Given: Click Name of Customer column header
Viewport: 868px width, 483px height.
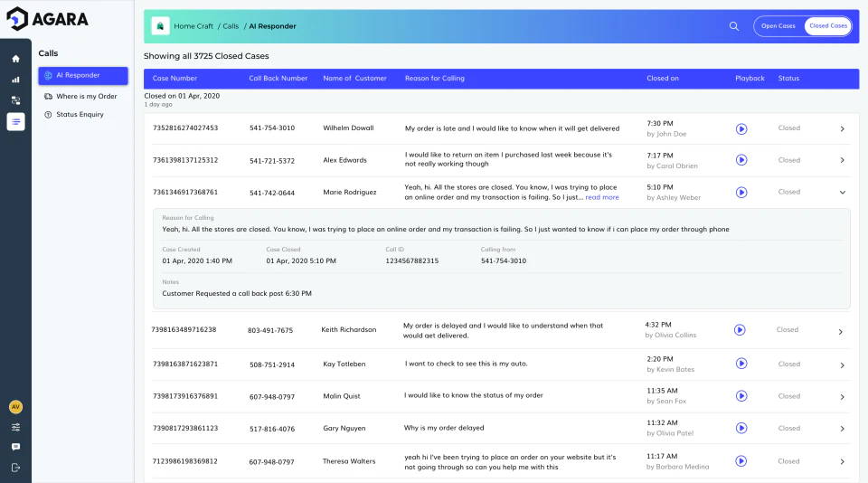Looking at the screenshot, I should [x=354, y=78].
